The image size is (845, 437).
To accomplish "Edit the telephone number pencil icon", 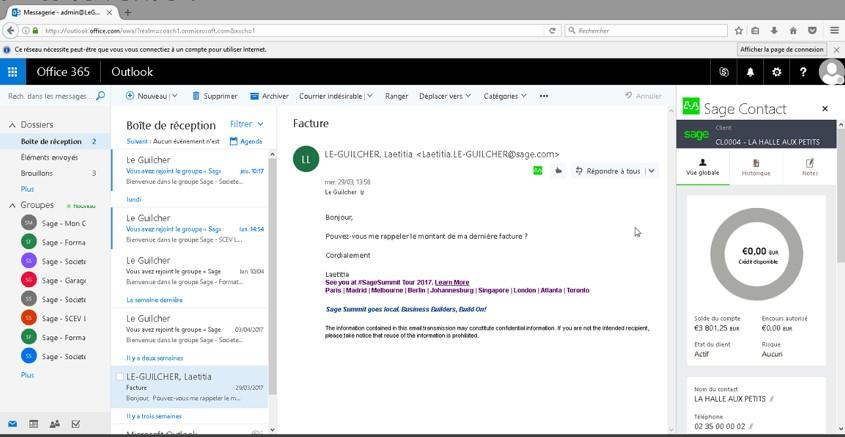I will [750, 427].
